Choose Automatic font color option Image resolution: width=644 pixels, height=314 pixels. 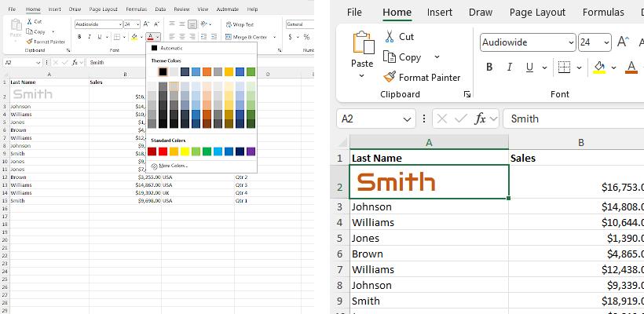[170, 49]
